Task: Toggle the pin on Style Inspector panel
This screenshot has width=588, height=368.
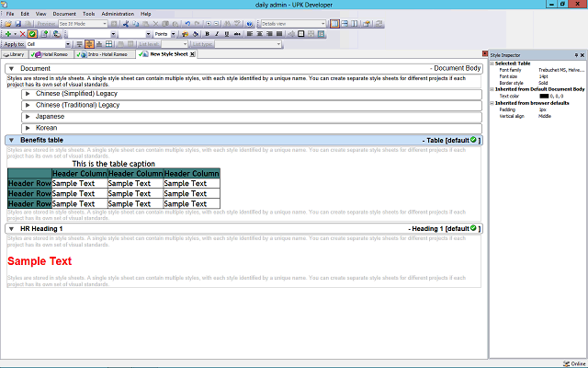Action: point(575,55)
